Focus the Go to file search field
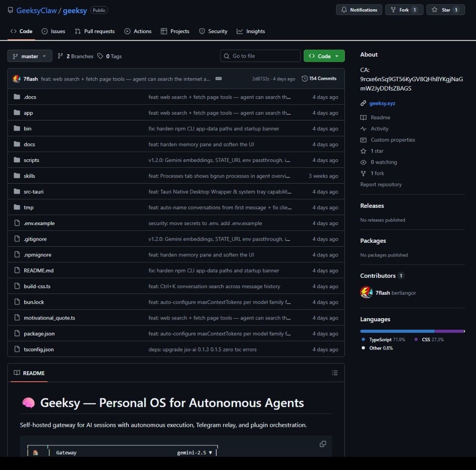 260,56
